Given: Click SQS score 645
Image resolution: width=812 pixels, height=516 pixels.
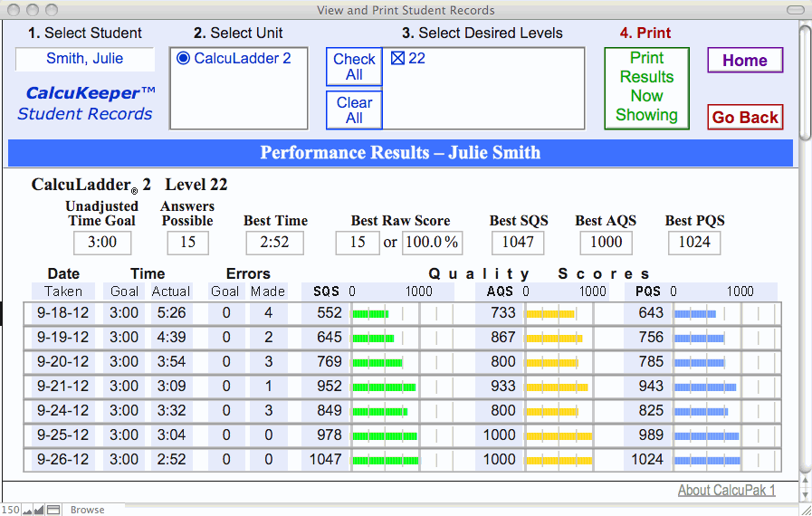Looking at the screenshot, I should [330, 338].
